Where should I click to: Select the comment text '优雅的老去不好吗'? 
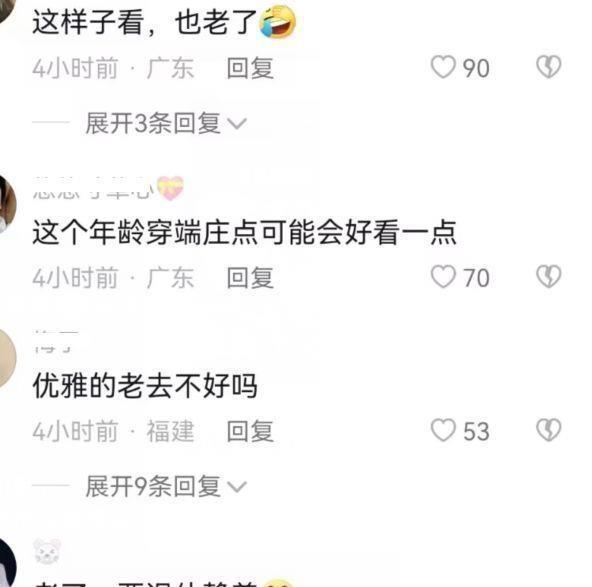(145, 386)
